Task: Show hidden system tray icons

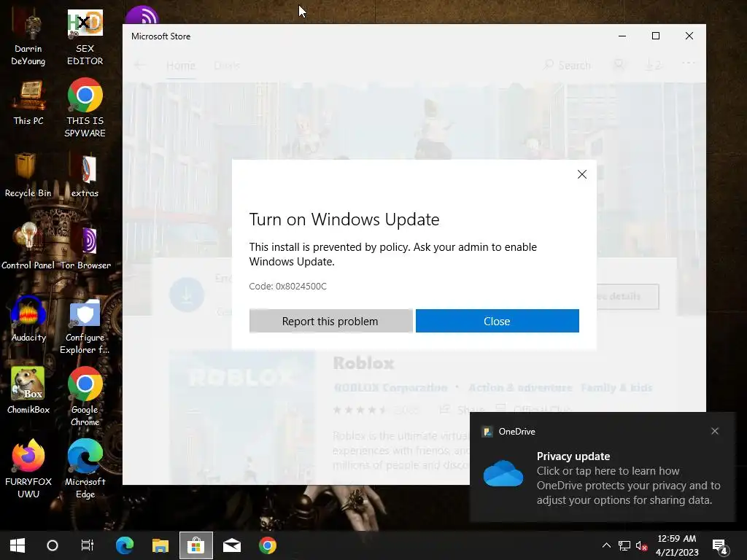Action: pos(606,545)
